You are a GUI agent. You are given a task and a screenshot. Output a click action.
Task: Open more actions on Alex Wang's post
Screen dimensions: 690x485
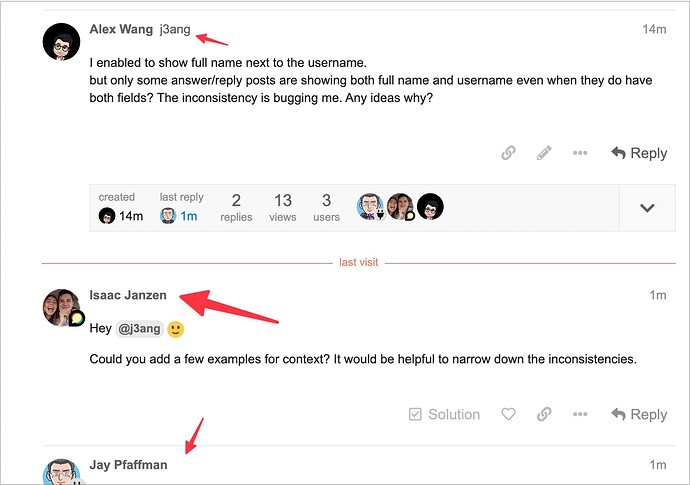pos(580,153)
